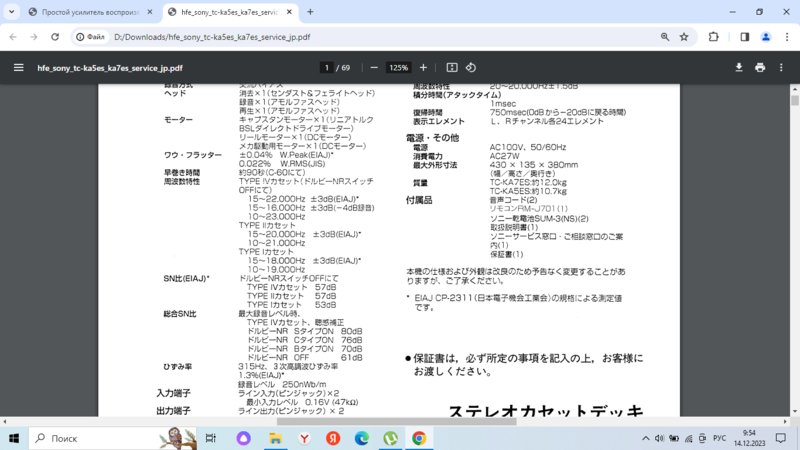Launch Yandex Browser Y icon

click(305, 438)
